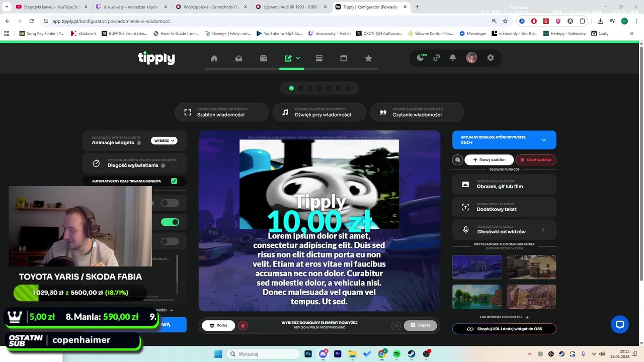Click the duplicate template icon
Screen dimensions: 644x362
(x=457, y=160)
